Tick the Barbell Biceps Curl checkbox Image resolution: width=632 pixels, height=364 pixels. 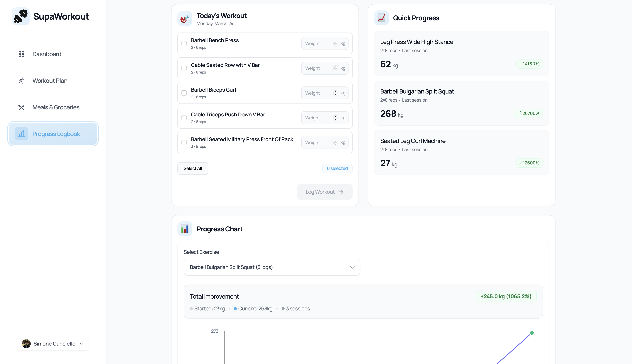coord(184,93)
